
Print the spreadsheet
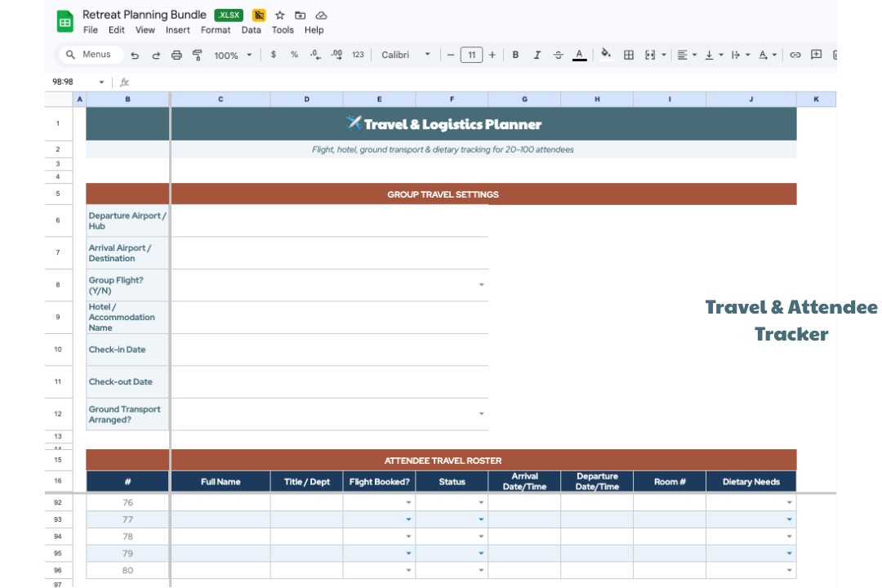click(x=176, y=55)
